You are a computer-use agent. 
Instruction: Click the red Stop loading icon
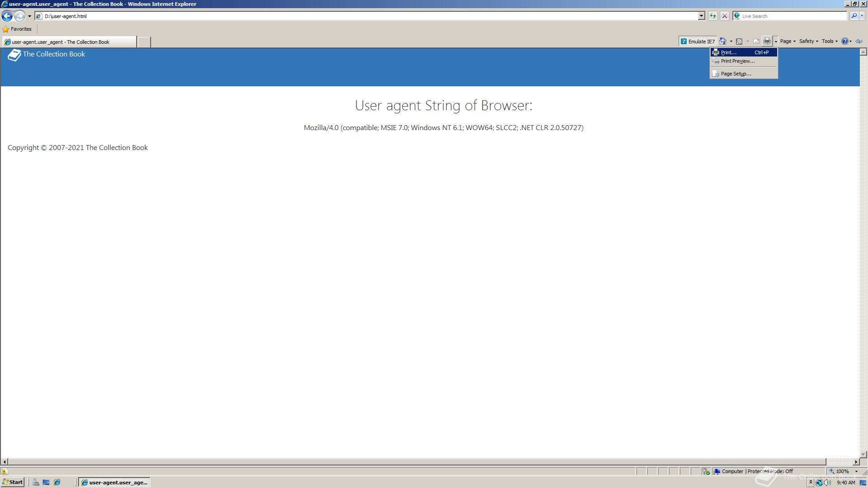coord(725,16)
